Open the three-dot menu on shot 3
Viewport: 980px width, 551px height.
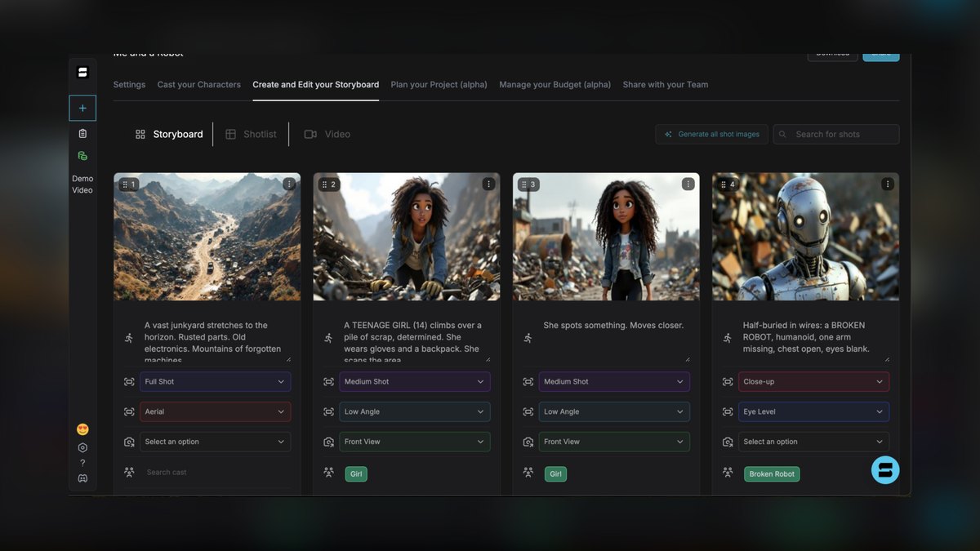(688, 184)
